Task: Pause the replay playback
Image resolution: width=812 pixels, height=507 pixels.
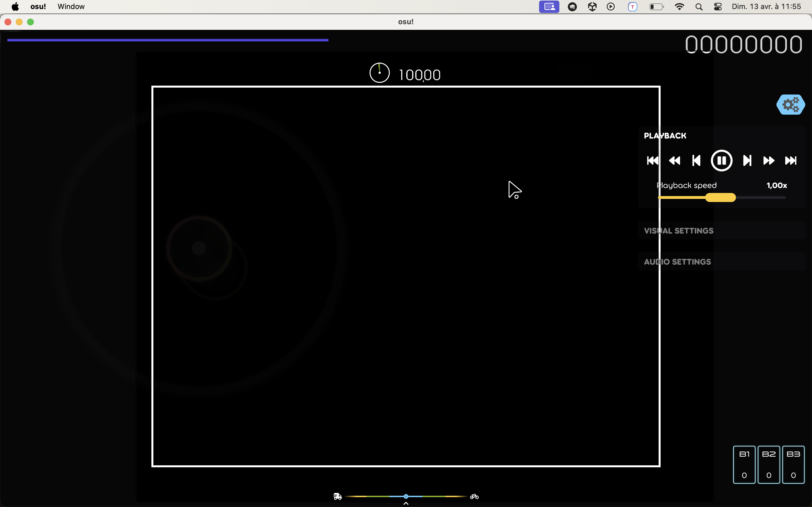Action: 721,160
